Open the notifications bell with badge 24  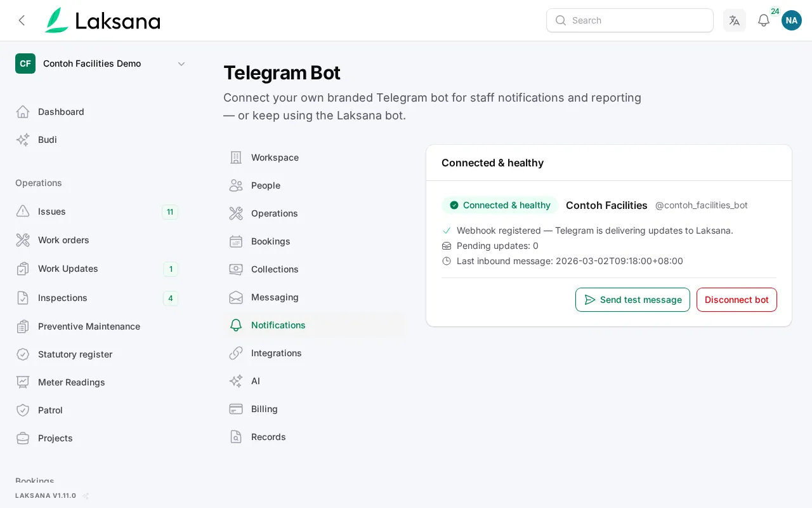[764, 20]
